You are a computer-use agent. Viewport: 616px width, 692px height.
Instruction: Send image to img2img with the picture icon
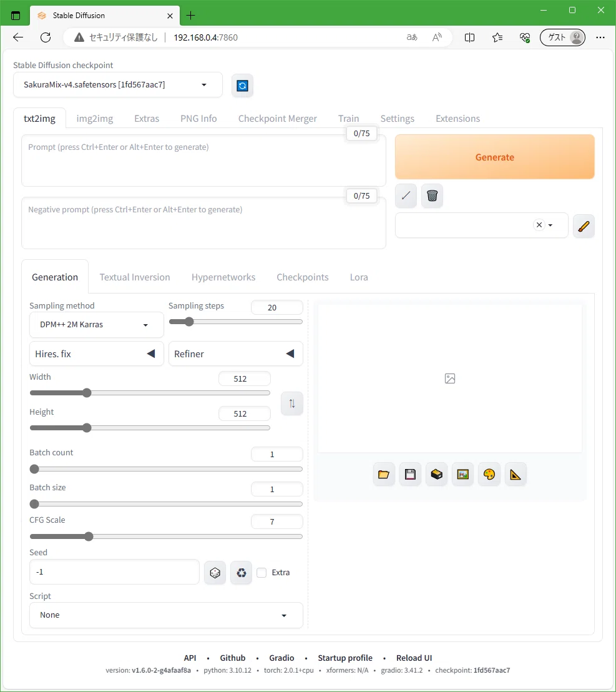coord(462,475)
